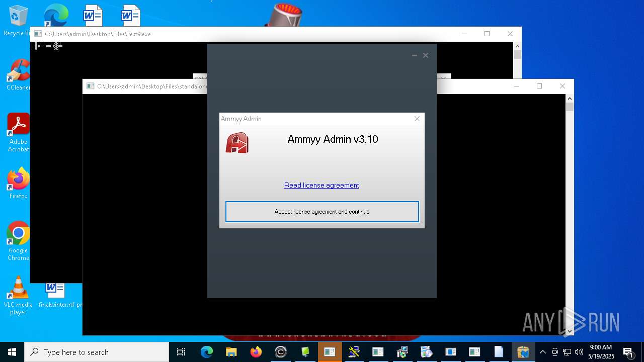Click the Test9.exe window title bar icon
This screenshot has height=362, width=644.
(x=38, y=34)
